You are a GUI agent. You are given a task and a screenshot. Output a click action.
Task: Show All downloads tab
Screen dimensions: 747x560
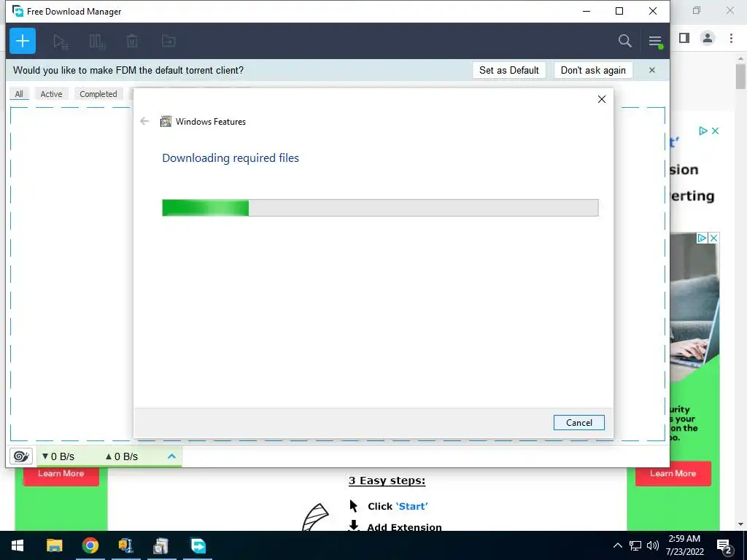(x=19, y=94)
